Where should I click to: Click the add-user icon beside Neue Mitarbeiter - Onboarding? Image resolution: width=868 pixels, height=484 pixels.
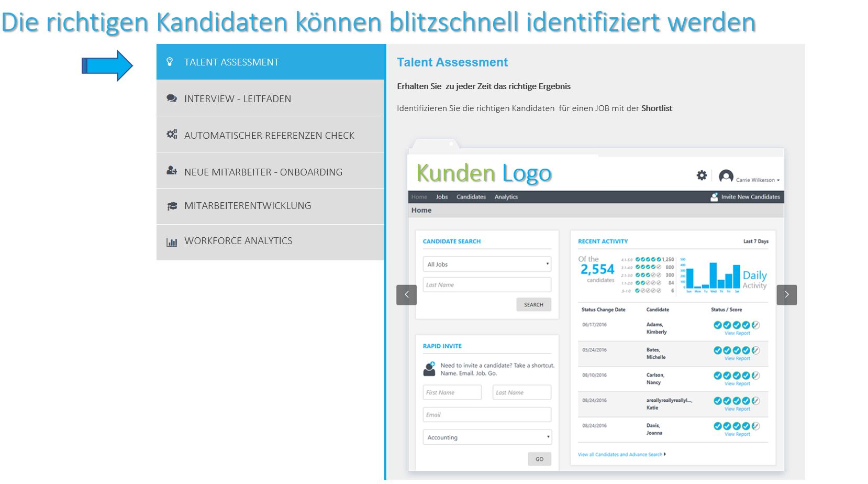coord(172,170)
